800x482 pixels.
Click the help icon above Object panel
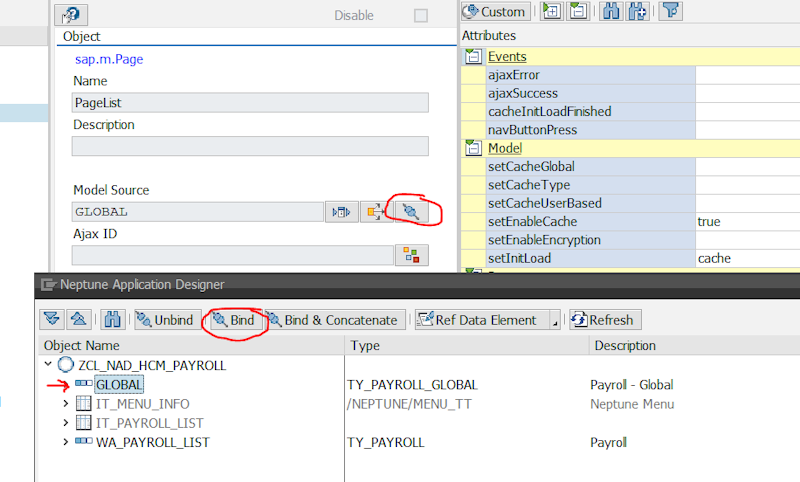click(x=70, y=15)
